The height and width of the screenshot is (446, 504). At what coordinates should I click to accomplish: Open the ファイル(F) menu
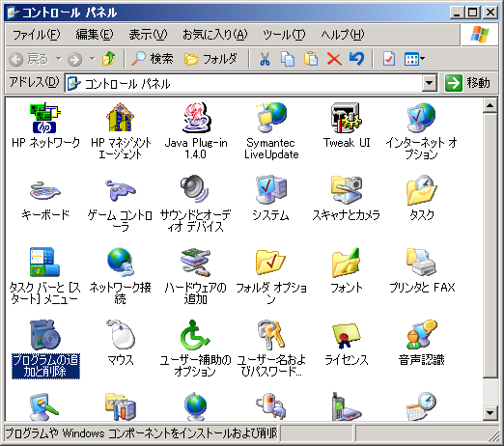(36, 35)
